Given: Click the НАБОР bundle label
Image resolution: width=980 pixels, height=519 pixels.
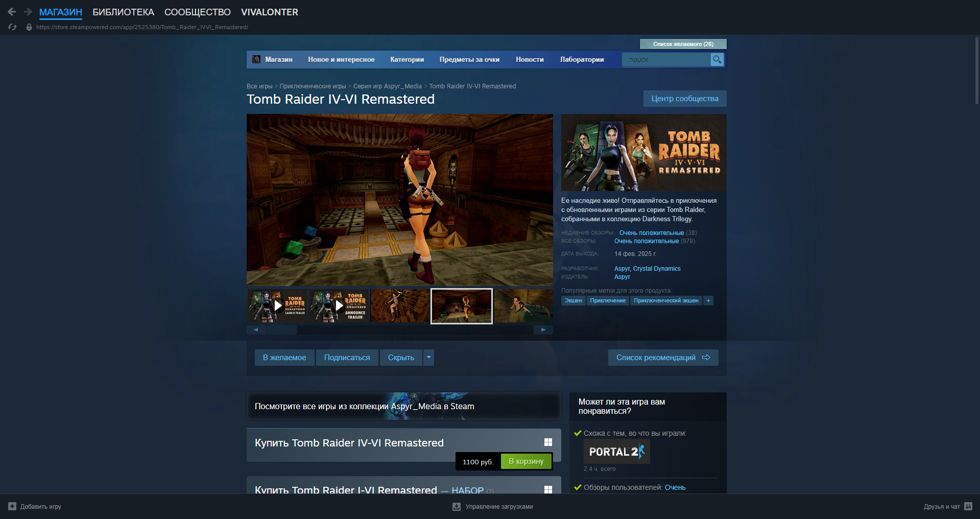Looking at the screenshot, I should 467,490.
